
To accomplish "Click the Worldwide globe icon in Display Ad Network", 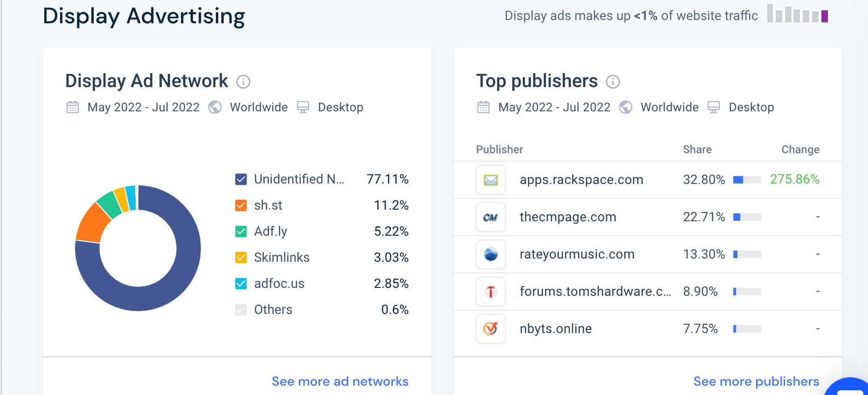I will pos(214,107).
